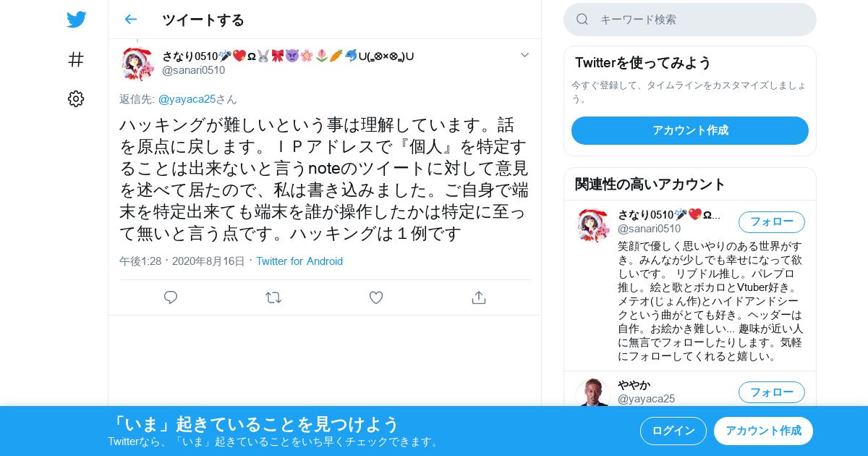Viewport: 868px width, 456px height.
Task: Like the tweet with the heart icon
Action: pos(376,297)
